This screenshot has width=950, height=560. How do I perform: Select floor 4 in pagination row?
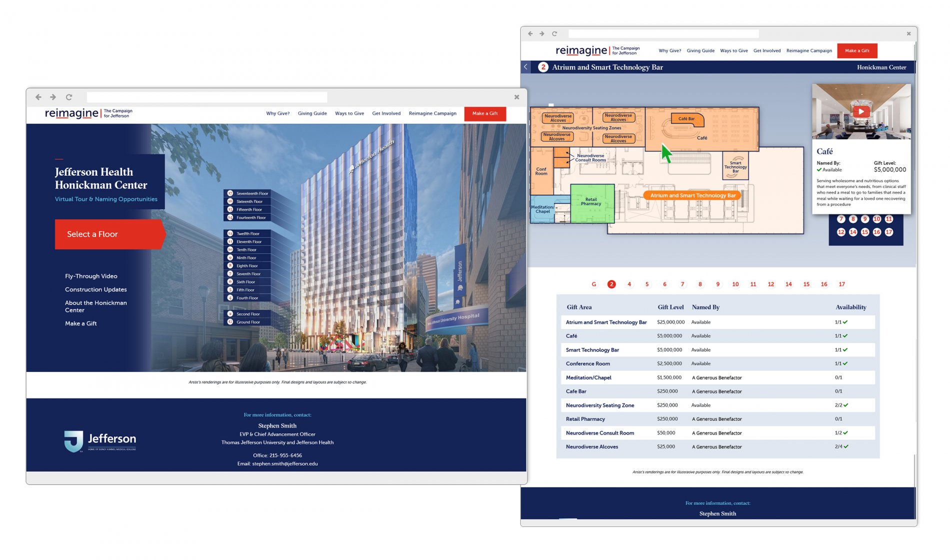629,284
